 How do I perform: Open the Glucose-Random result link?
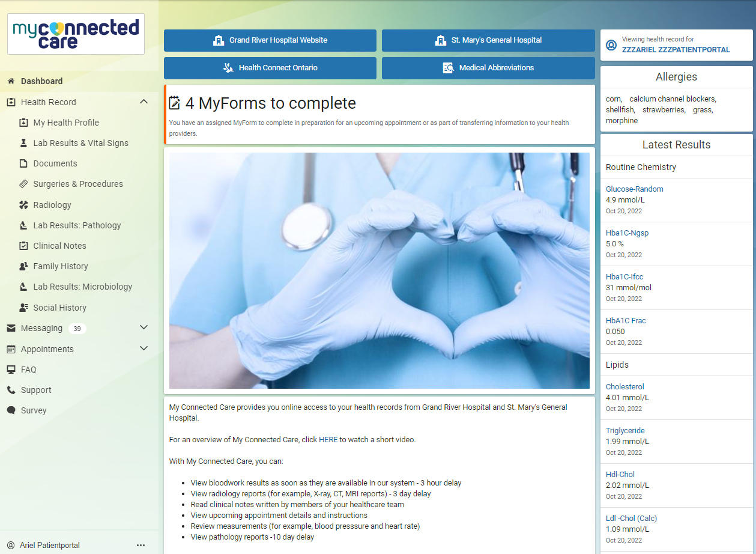634,189
